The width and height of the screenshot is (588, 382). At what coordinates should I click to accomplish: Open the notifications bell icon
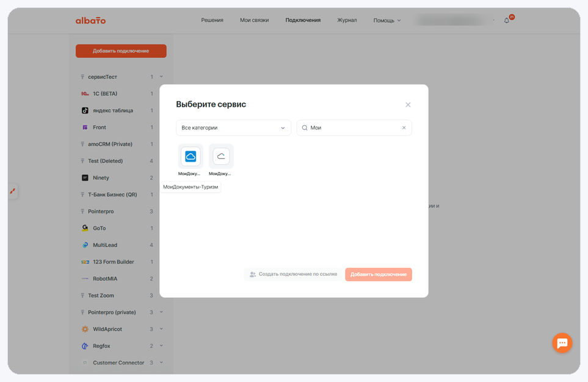tap(507, 20)
